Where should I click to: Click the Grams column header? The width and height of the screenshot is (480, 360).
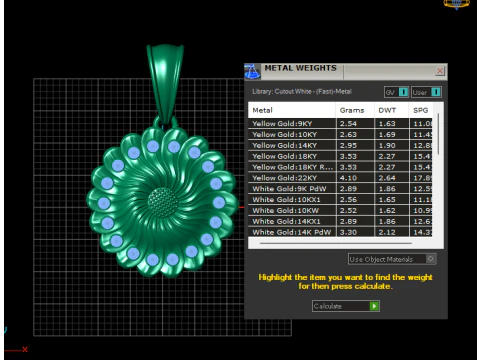[355, 110]
